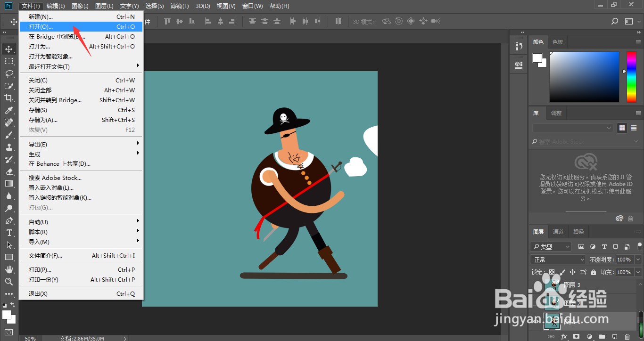Select the Hand tool
644x341 pixels.
tap(9, 269)
